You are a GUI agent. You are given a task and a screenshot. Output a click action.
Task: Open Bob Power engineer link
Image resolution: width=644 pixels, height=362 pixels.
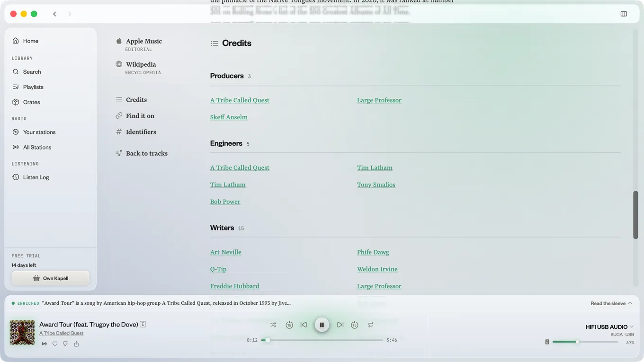tap(225, 202)
